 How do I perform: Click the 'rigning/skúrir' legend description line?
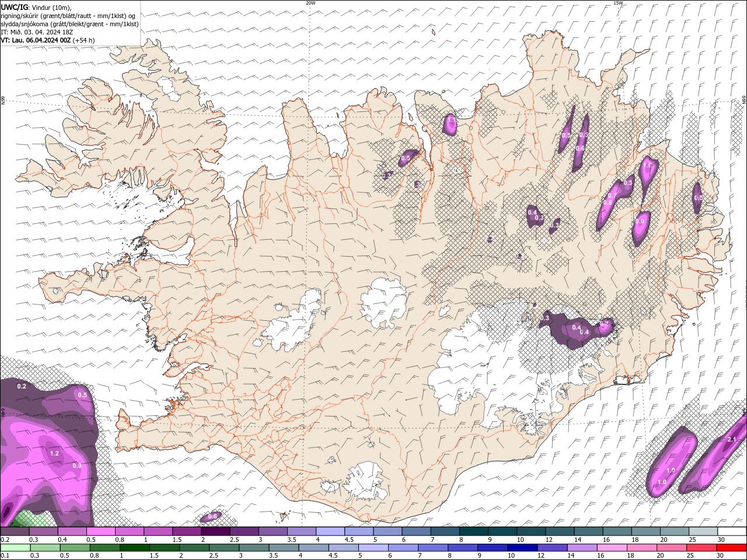pyautogui.click(x=69, y=16)
